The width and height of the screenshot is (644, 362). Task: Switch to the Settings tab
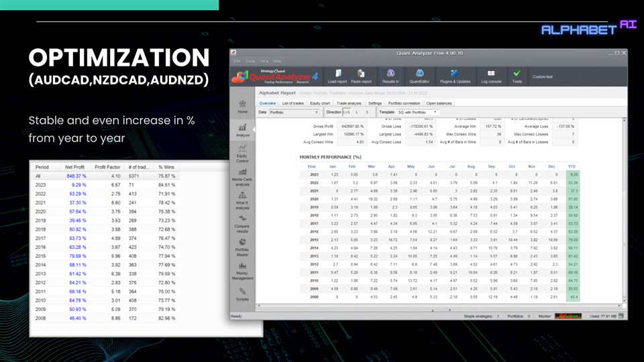[x=374, y=103]
